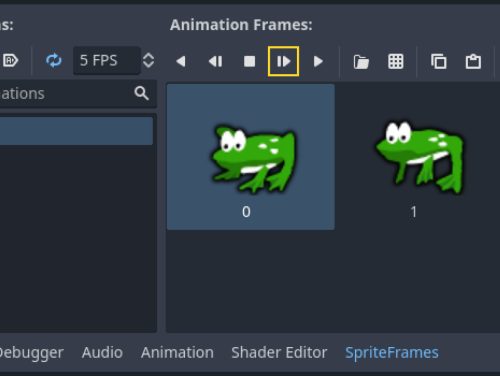This screenshot has width=500, height=376.
Task: Play the animation forward
Action: click(318, 61)
